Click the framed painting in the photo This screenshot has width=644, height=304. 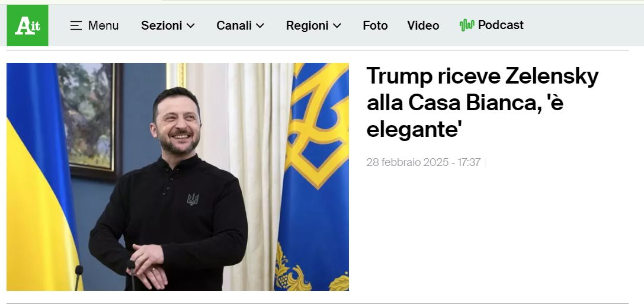89,121
